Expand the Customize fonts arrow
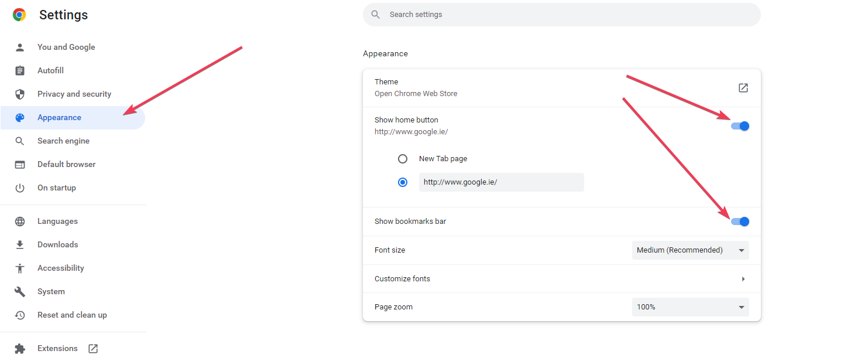Image resolution: width=868 pixels, height=354 pixels. pos(743,279)
